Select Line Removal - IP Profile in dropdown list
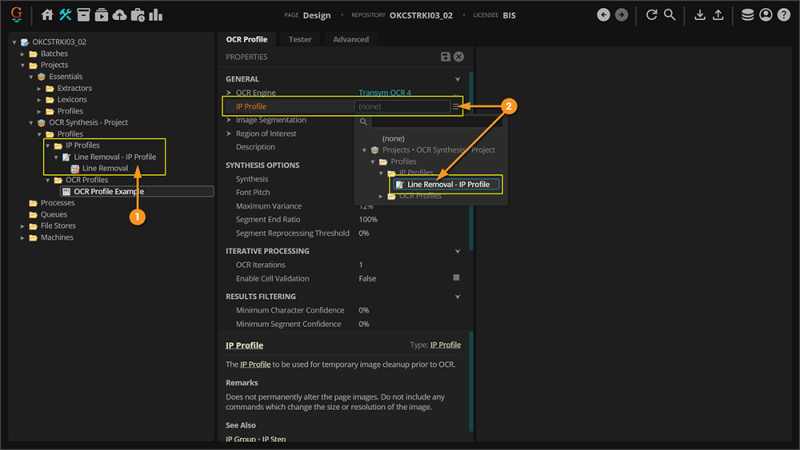The width and height of the screenshot is (800, 450). click(x=448, y=185)
